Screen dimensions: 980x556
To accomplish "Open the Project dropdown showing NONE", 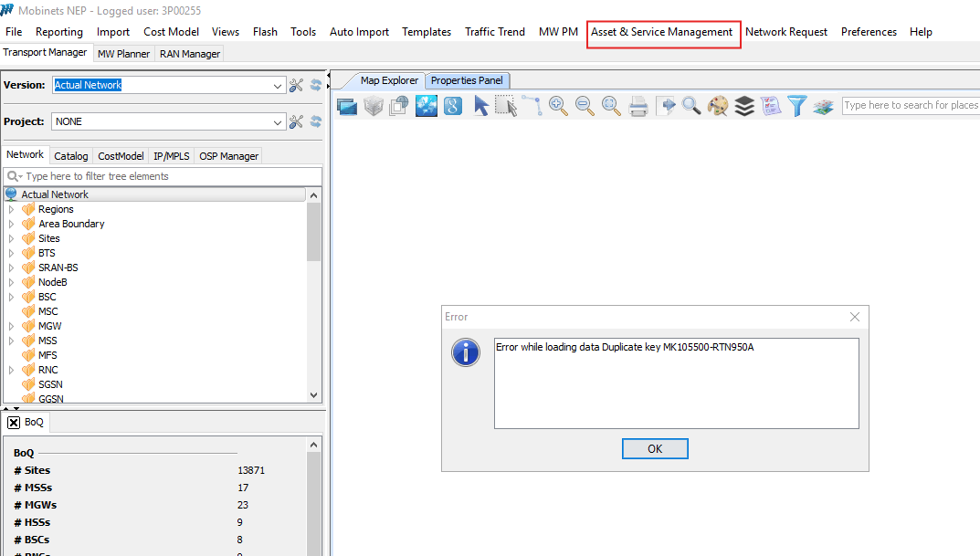I will tap(279, 121).
